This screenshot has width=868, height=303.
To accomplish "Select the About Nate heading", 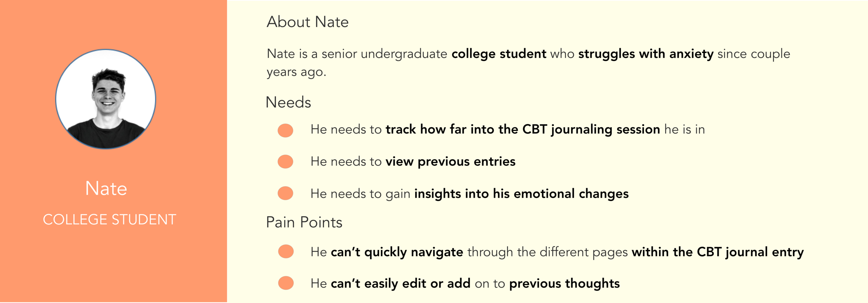I will pyautogui.click(x=308, y=22).
